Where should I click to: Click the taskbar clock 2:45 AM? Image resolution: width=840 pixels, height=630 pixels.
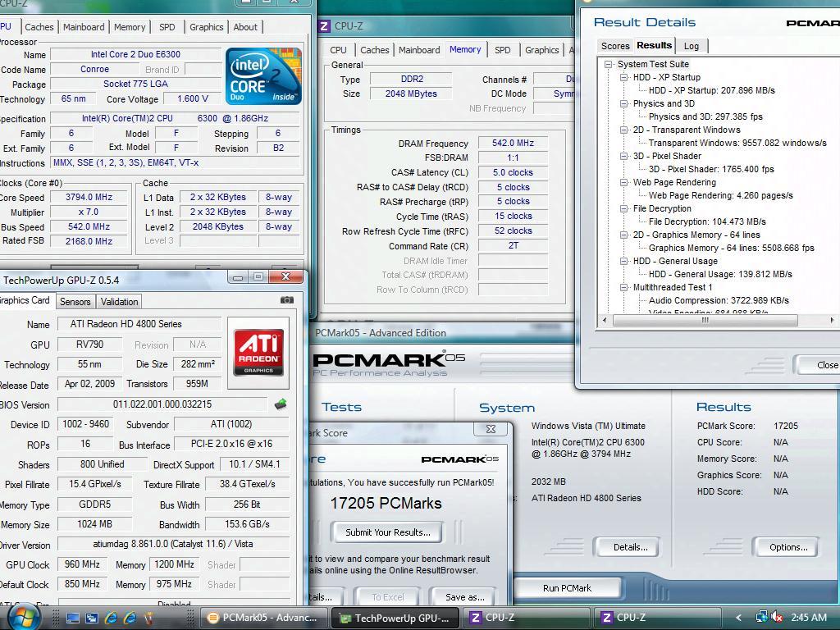[x=808, y=618]
